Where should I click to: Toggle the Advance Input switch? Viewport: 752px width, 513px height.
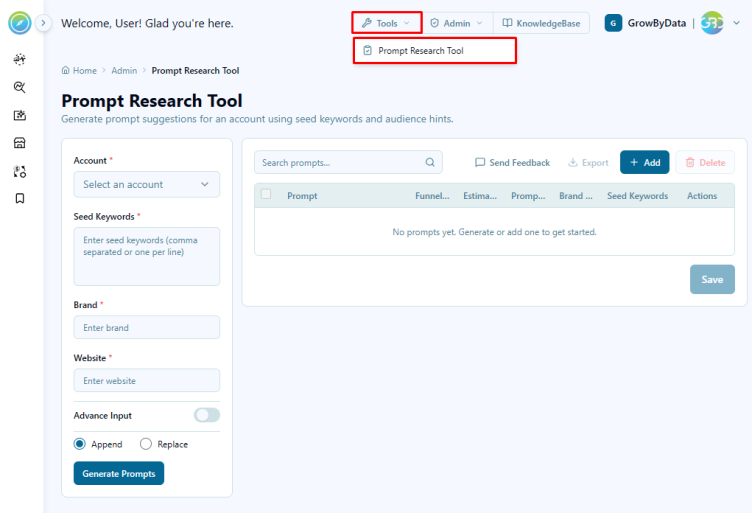[x=207, y=415]
